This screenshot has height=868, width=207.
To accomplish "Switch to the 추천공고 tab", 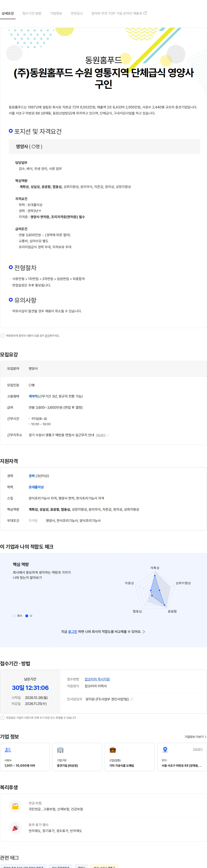I will [77, 14].
